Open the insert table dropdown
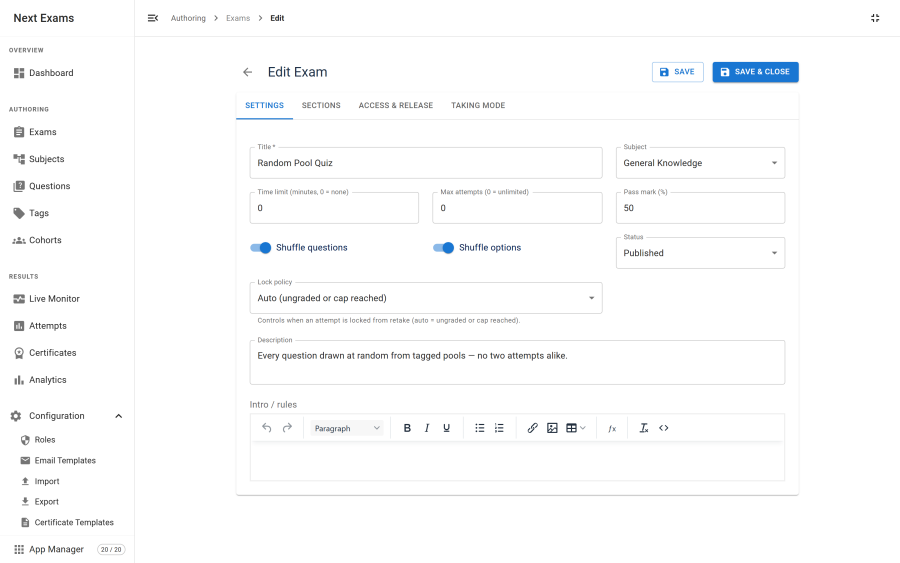This screenshot has width=900, height=563. click(576, 428)
